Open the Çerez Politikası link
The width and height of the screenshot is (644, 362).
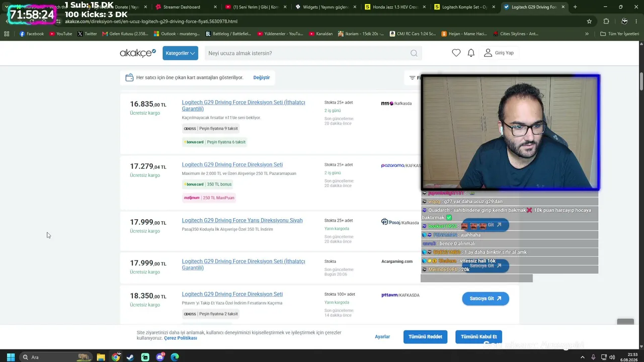click(x=180, y=338)
